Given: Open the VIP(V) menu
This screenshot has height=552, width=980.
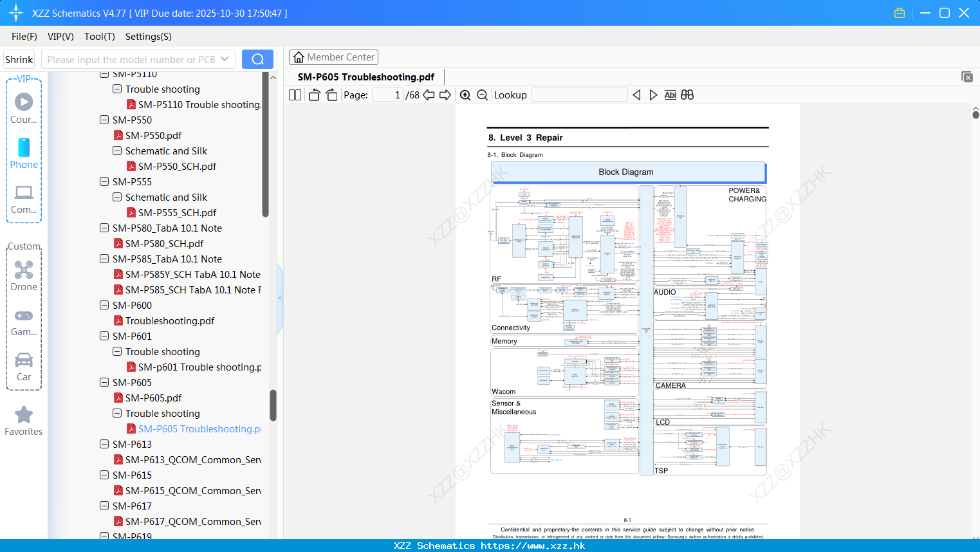Looking at the screenshot, I should coord(60,37).
